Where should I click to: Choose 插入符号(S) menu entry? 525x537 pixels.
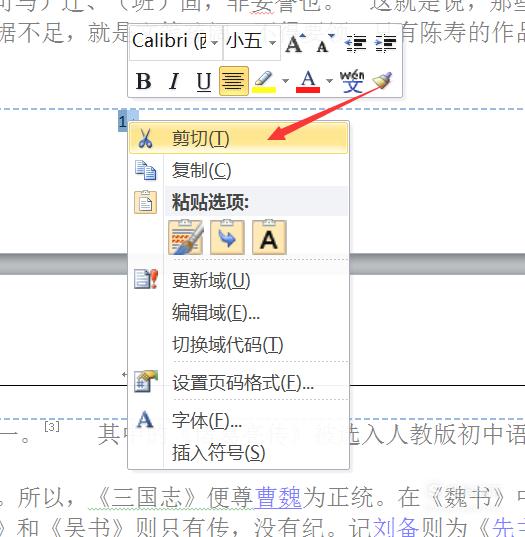tap(238, 453)
